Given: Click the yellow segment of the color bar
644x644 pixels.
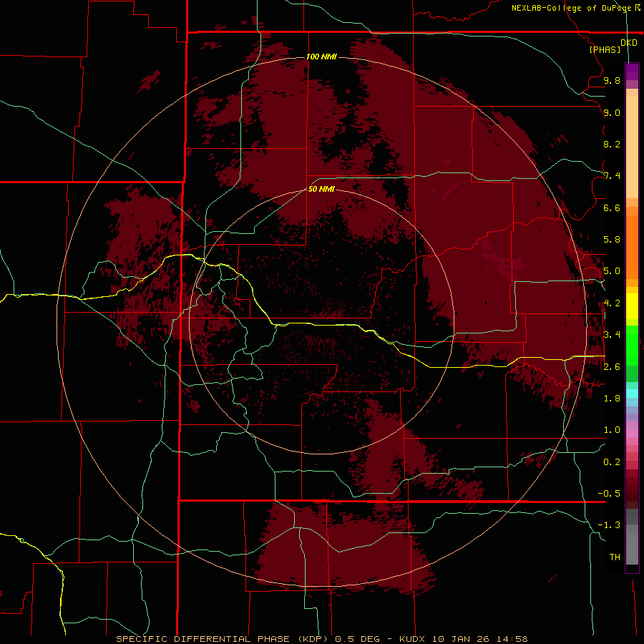Looking at the screenshot, I should pos(632,306).
